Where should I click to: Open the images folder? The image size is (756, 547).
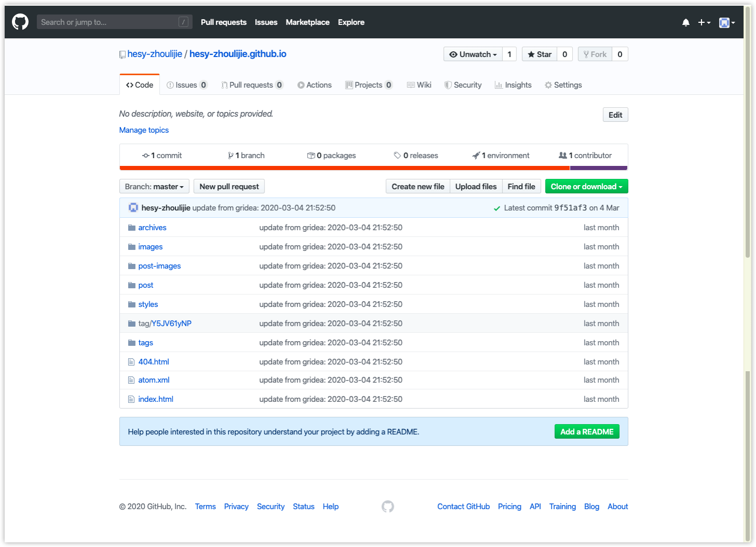[150, 247]
